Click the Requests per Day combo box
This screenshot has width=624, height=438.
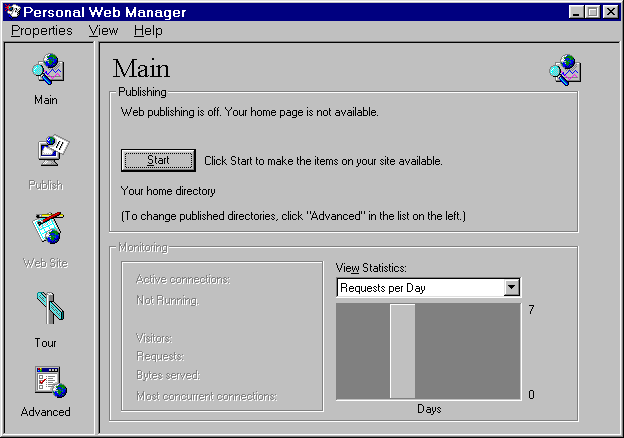[x=429, y=287]
